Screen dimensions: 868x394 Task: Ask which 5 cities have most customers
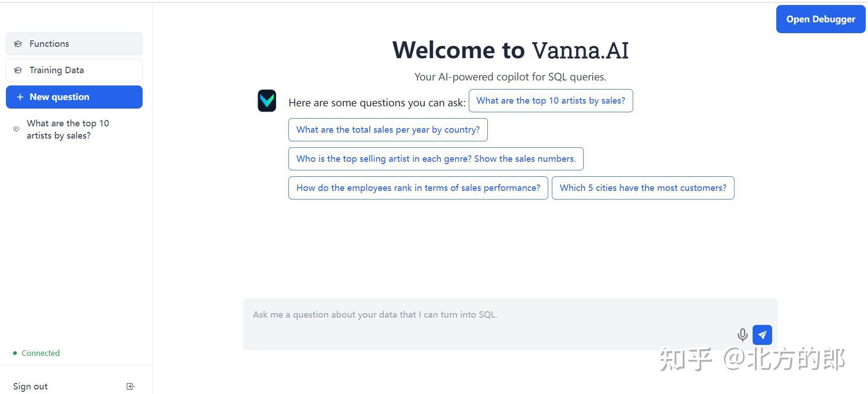(643, 188)
